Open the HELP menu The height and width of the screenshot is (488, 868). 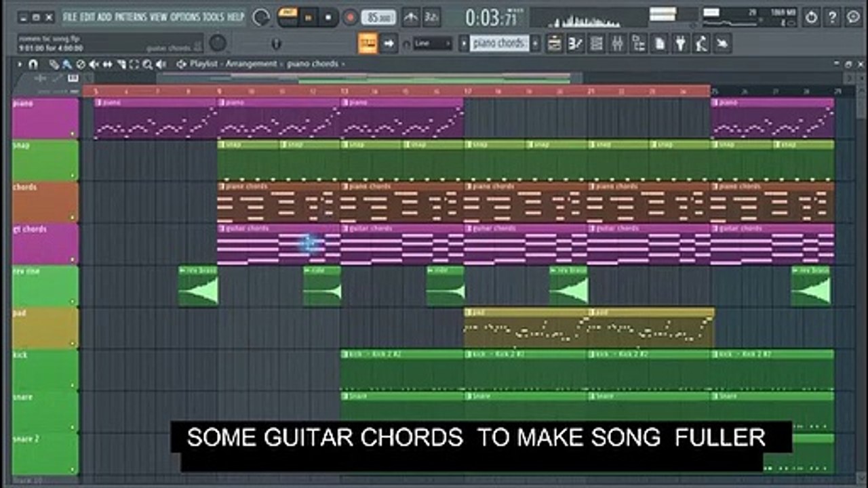[236, 16]
